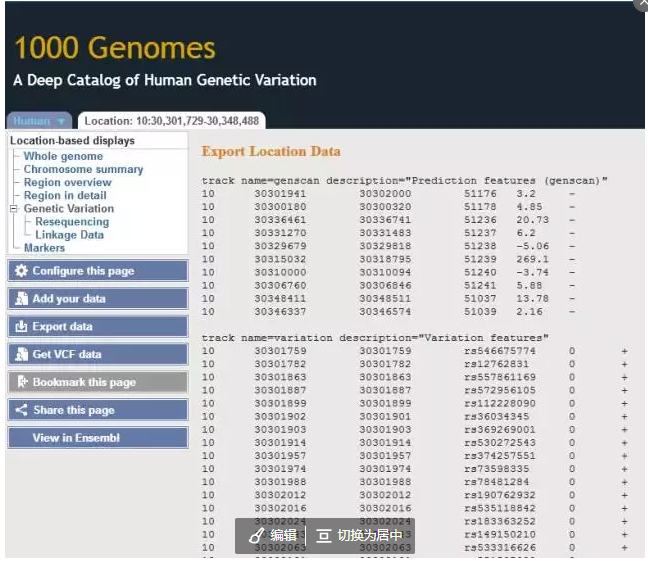648x563 pixels.
Task: Close the popup with the top-right X
Action: point(642,3)
